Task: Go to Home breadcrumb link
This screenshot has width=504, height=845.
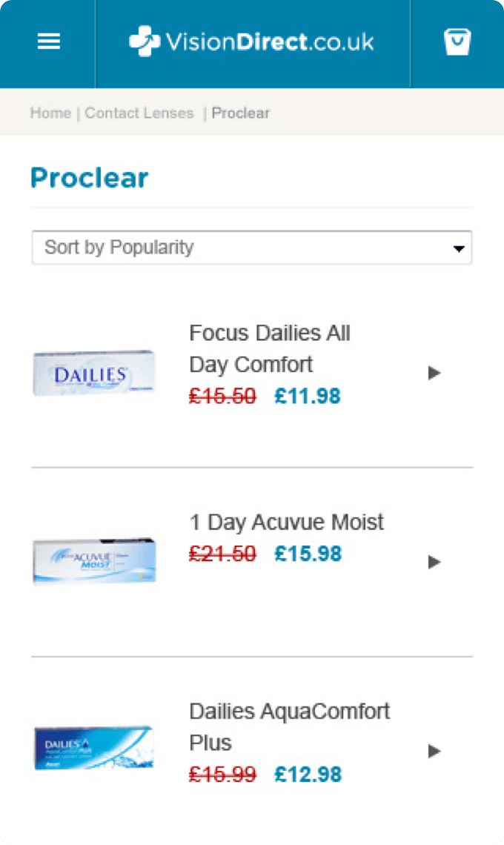Action: coord(50,113)
